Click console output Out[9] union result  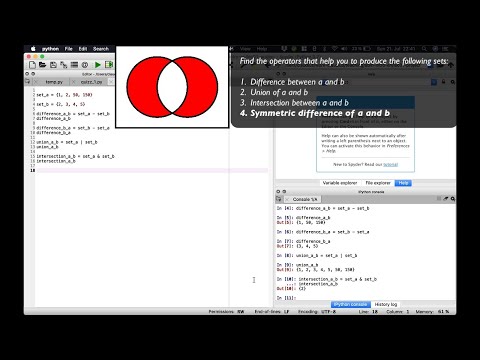pyautogui.click(x=316, y=270)
